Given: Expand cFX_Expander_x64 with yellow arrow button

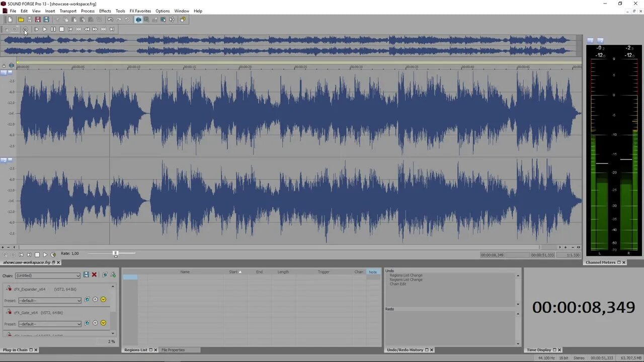Looking at the screenshot, I should (x=103, y=300).
